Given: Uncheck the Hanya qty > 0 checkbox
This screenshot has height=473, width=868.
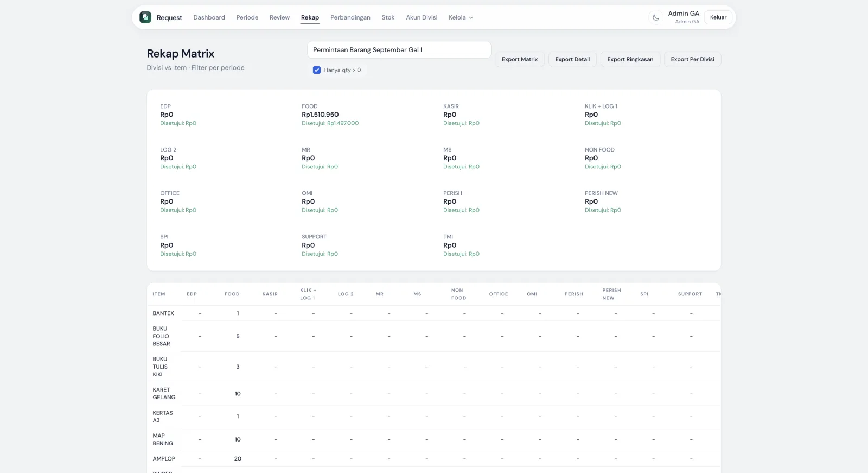Looking at the screenshot, I should (317, 70).
